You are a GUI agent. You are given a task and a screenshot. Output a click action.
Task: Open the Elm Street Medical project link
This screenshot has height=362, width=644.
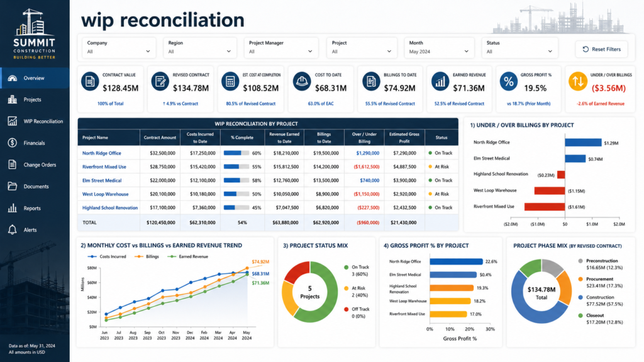101,180
